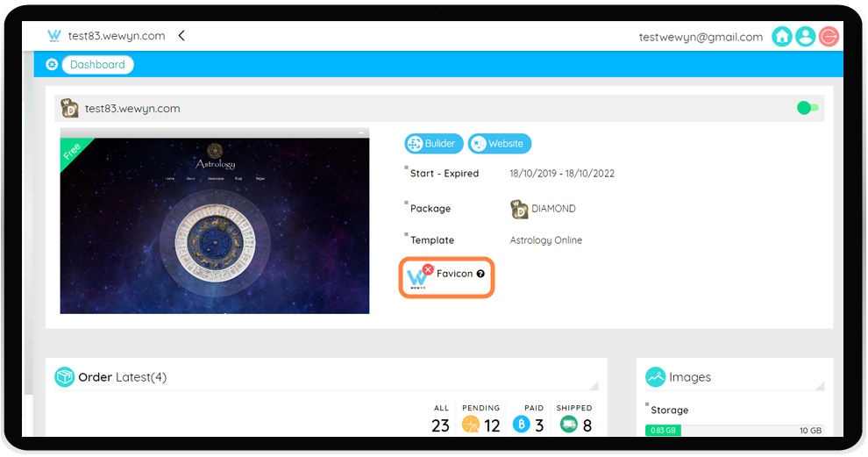Viewport: 868px width, 457px height.
Task: Open the user profile icon
Action: [806, 37]
